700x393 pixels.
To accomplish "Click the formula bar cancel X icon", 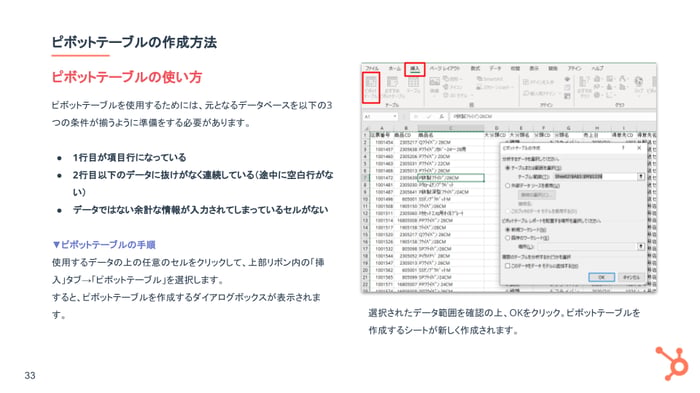I will pos(416,116).
